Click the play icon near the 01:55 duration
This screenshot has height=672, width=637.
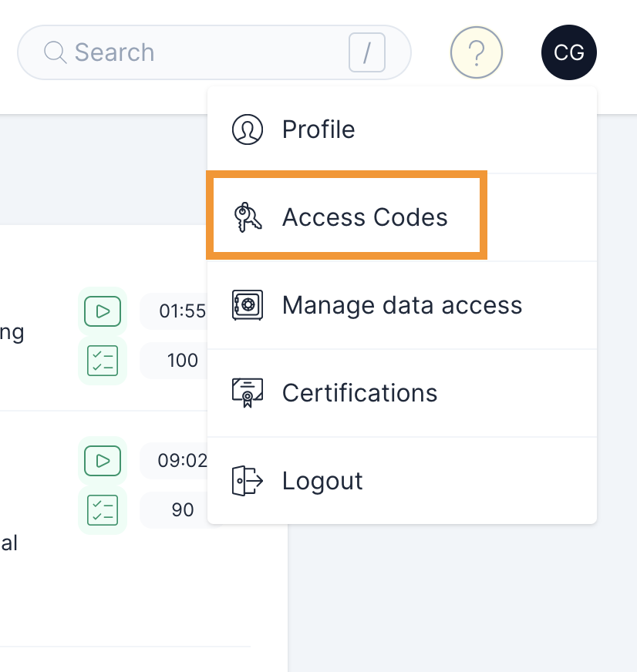tap(103, 311)
